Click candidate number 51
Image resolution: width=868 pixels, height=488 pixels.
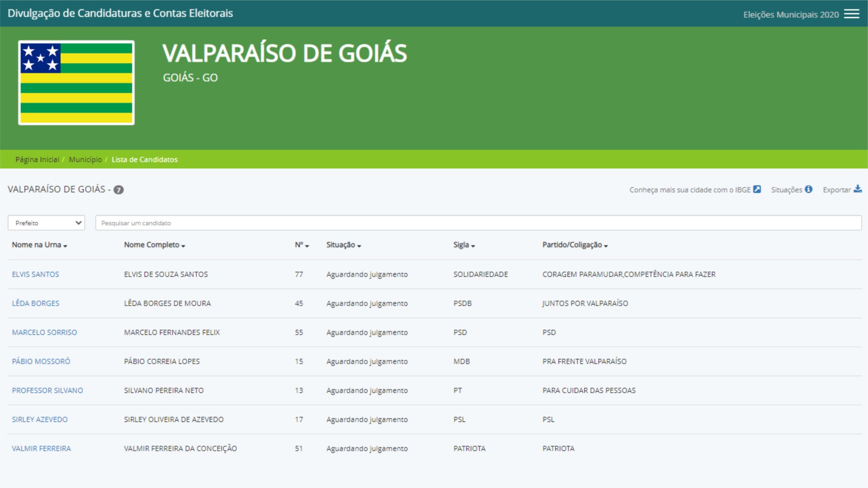[x=299, y=448]
